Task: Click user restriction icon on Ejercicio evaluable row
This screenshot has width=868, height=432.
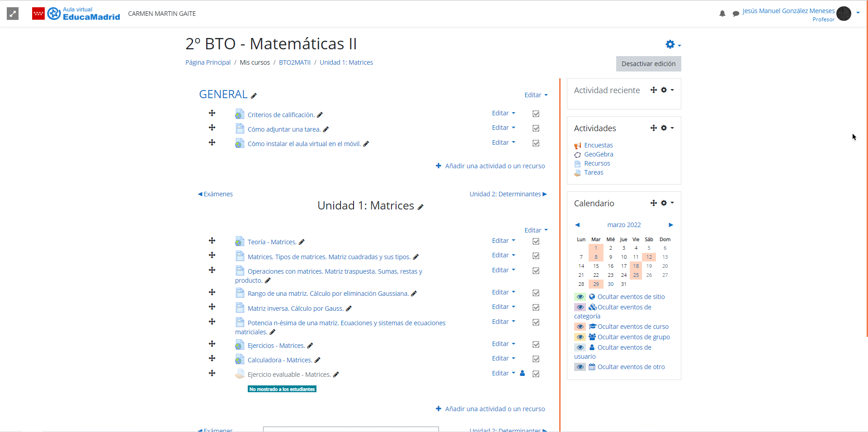Action: point(522,373)
